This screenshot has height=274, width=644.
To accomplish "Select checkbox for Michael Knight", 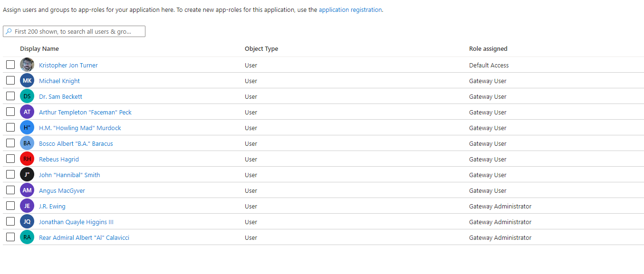I will pos(10,81).
